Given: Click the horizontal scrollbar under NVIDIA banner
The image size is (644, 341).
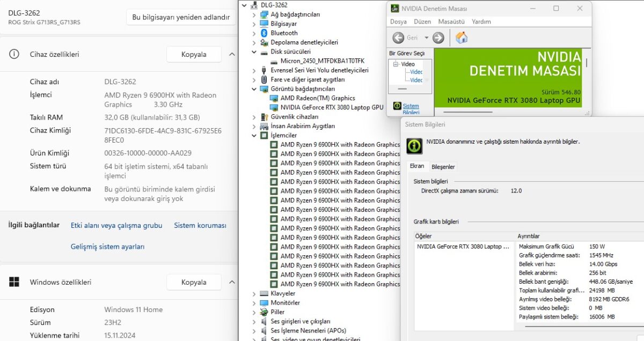Looking at the screenshot, I should pyautogui.click(x=468, y=112).
